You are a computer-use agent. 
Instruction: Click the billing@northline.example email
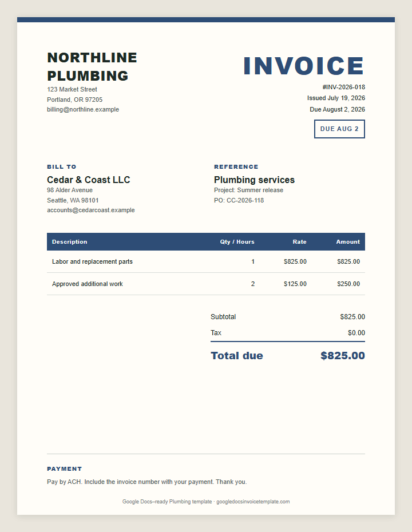click(x=83, y=109)
